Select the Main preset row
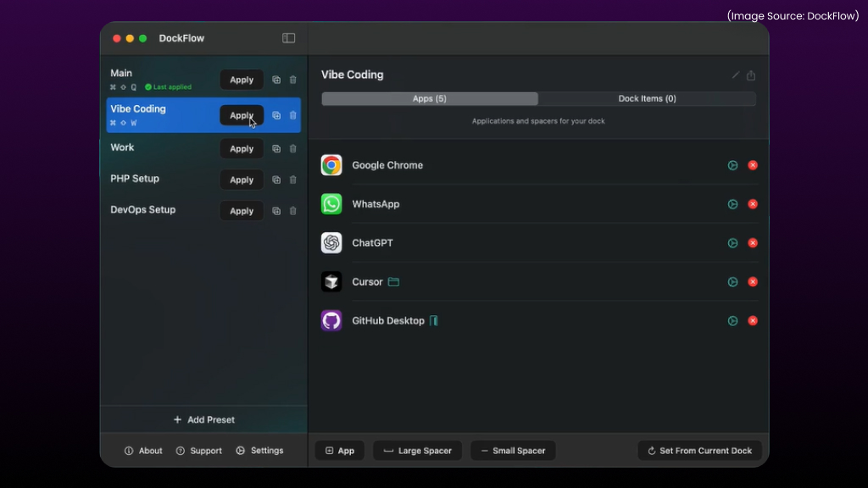 click(203, 80)
